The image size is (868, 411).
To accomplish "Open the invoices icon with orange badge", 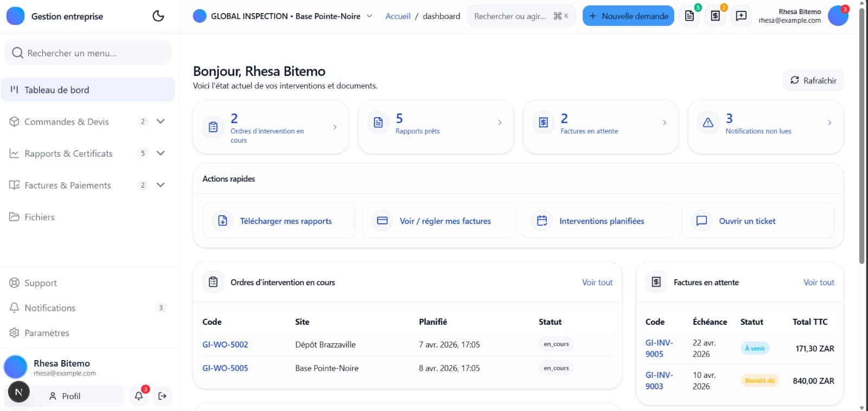I will click(716, 16).
